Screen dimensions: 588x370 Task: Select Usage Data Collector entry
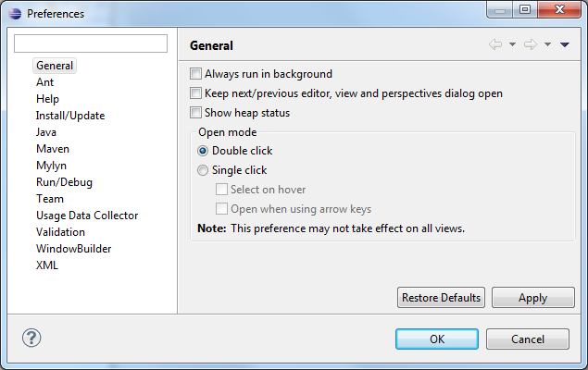point(87,216)
